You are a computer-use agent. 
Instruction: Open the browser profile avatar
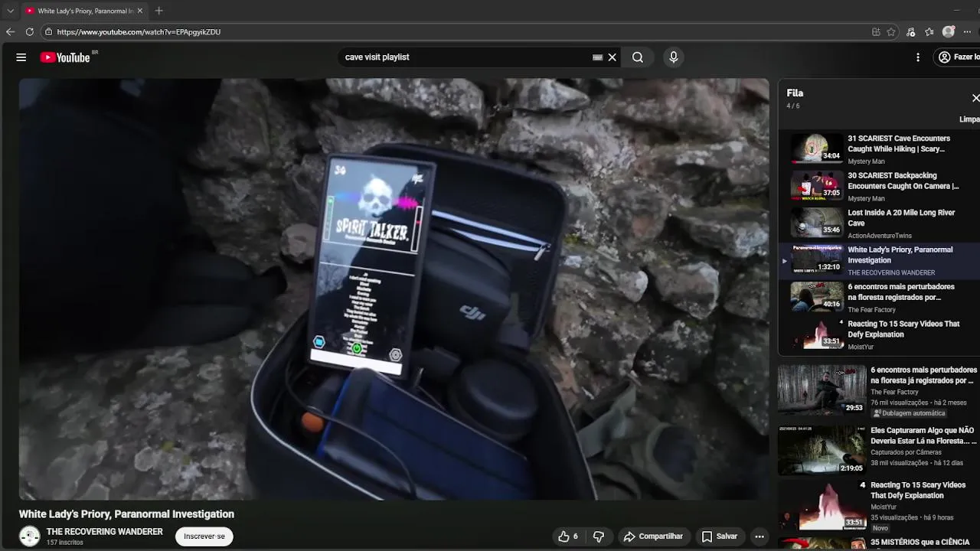coord(949,32)
